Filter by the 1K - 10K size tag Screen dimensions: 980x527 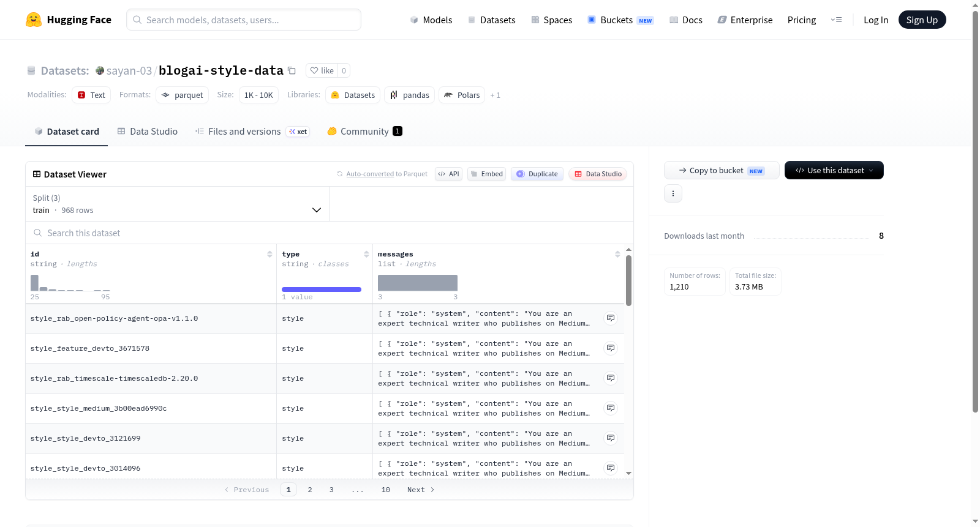tap(258, 95)
